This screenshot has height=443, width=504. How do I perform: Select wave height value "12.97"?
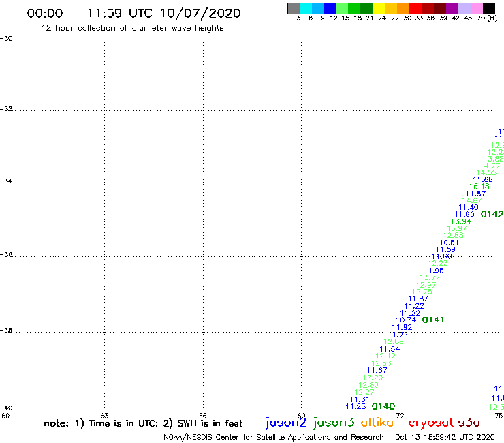426,285
